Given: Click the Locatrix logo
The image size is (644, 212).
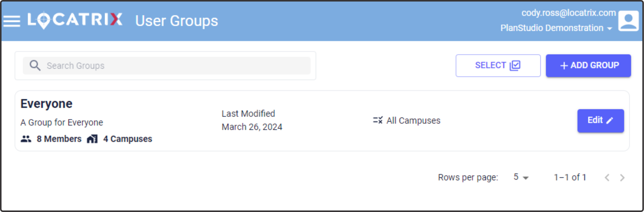Looking at the screenshot, I should click(x=75, y=20).
